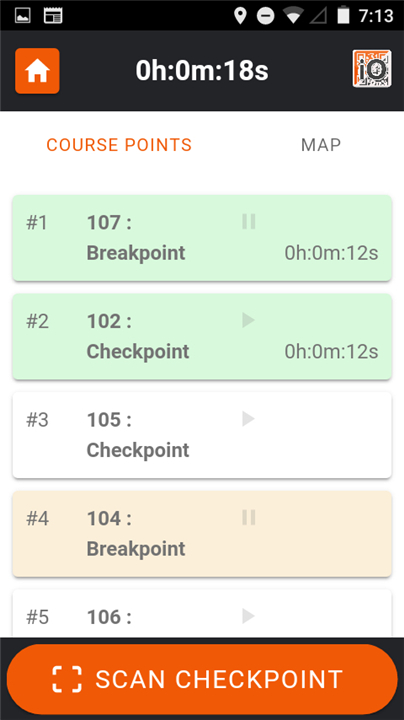Tap the calendar notification icon in status bar
The width and height of the screenshot is (404, 720).
click(53, 16)
